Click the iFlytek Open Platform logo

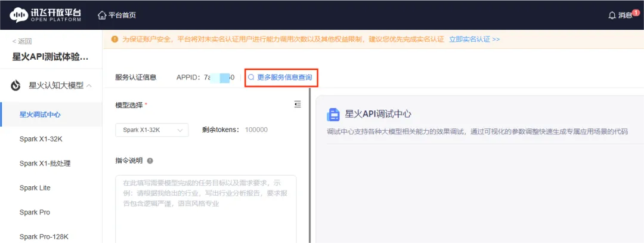pos(45,15)
